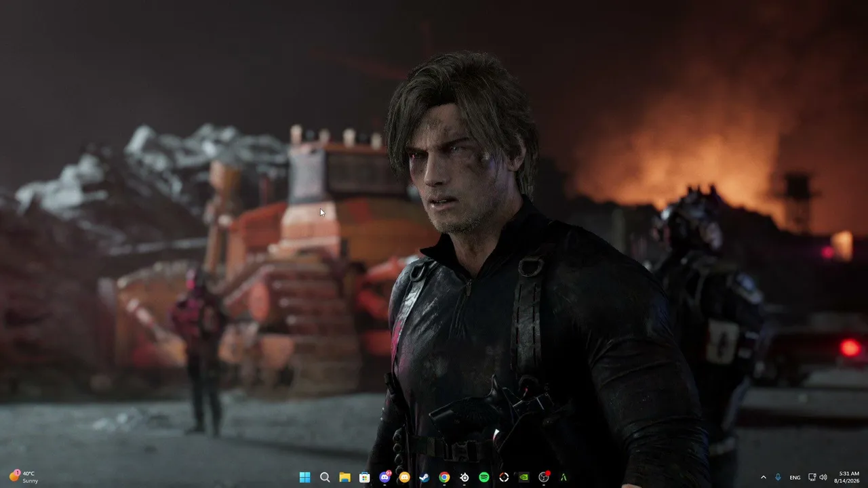Screen dimensions: 868x488
Task: Launch Steam from the taskbar
Action: 425,477
